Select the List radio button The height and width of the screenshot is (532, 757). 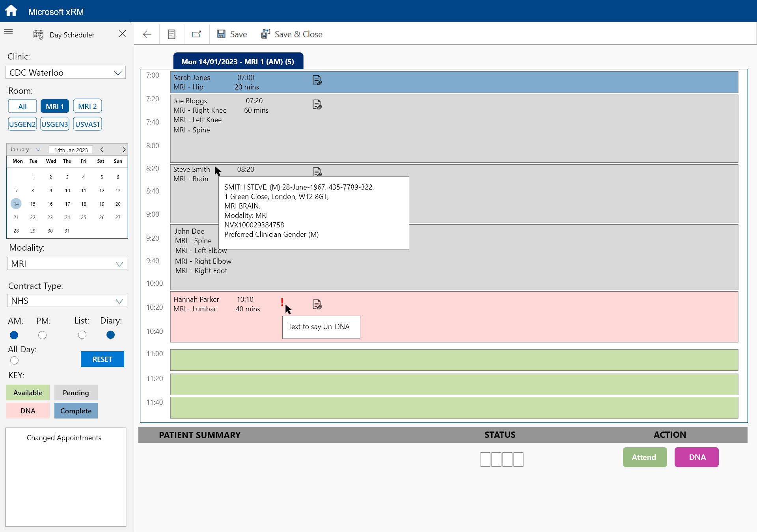pyautogui.click(x=82, y=335)
